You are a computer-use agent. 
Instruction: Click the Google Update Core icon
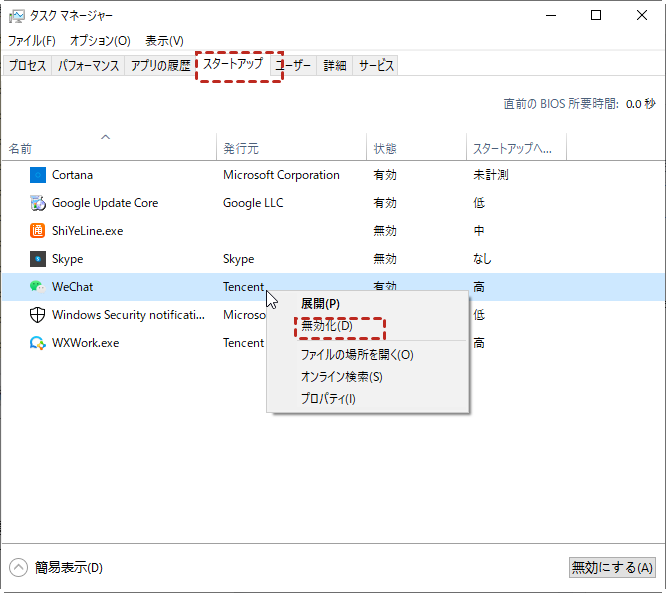point(38,203)
